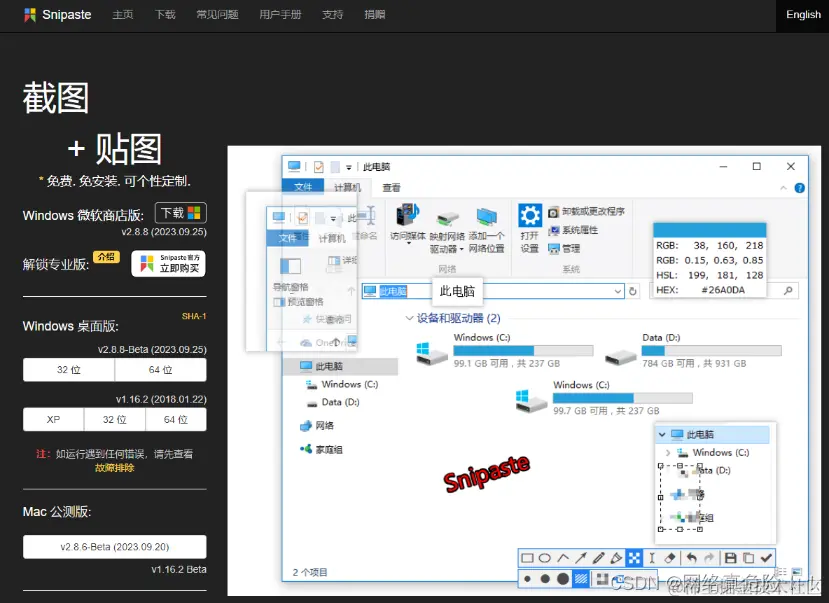Screen dimensions: 829x603
Task: Click the search magnifier in Explorer
Action: coord(788,290)
